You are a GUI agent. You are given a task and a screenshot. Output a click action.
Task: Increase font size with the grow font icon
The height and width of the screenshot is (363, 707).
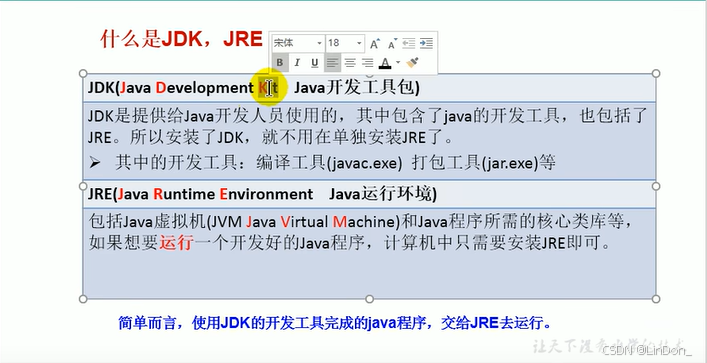click(x=375, y=43)
